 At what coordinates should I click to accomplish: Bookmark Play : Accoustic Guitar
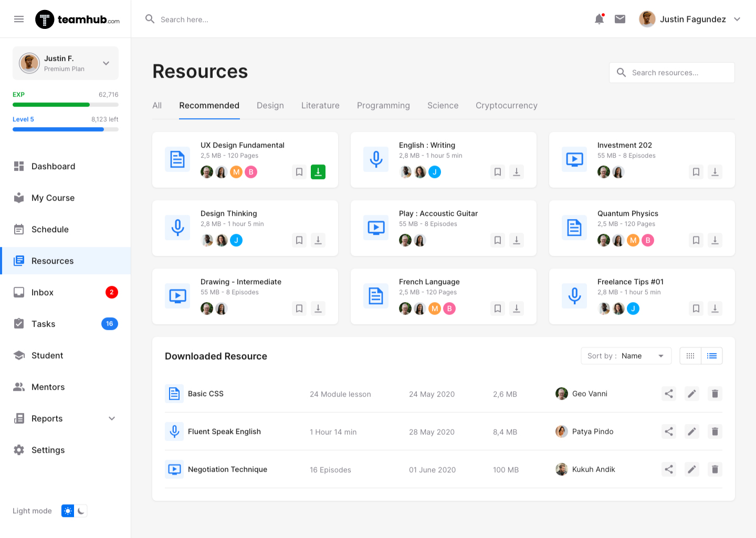click(498, 240)
